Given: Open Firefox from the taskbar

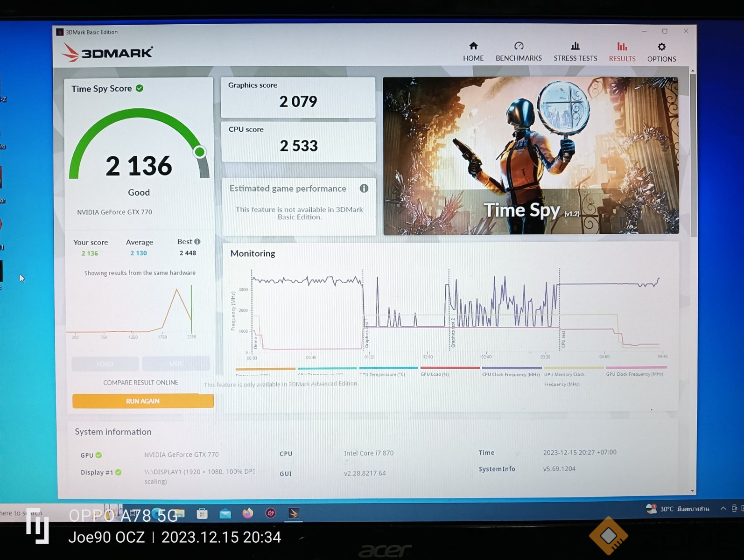Looking at the screenshot, I should click(248, 513).
